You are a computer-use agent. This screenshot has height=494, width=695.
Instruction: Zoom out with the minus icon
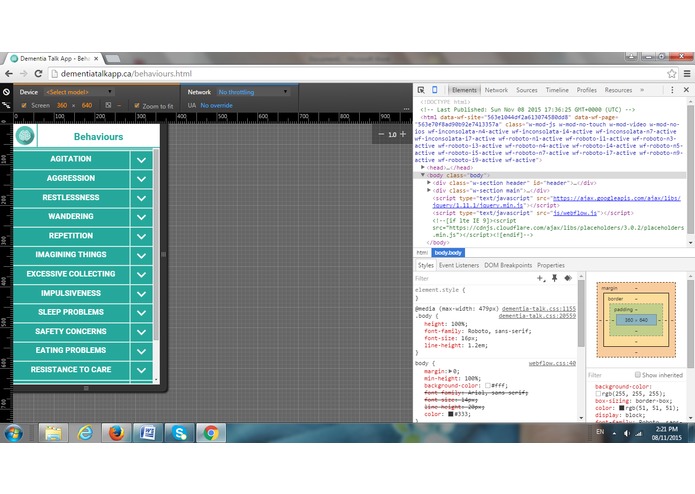point(381,134)
